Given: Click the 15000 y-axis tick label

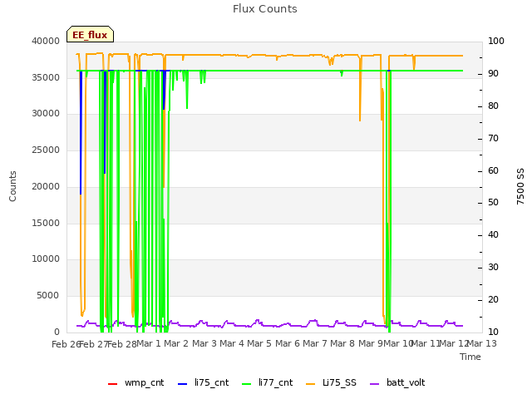Looking at the screenshot, I should [x=46, y=224].
